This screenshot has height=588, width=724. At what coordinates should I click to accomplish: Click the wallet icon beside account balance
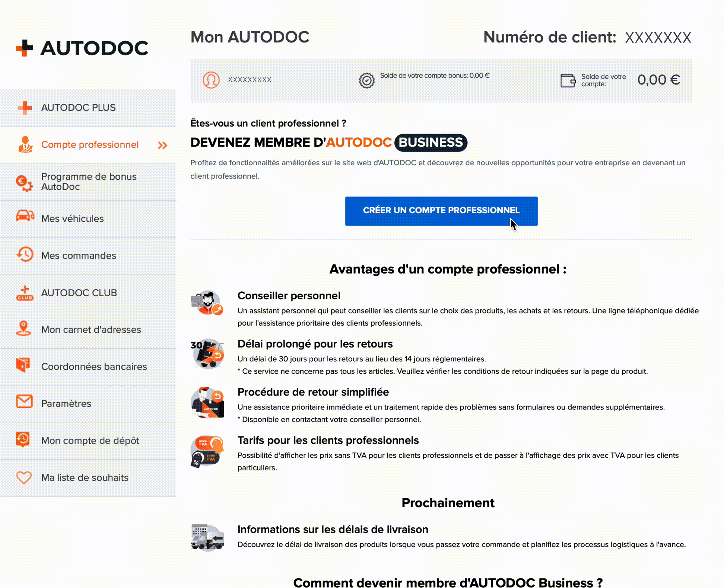click(x=568, y=80)
